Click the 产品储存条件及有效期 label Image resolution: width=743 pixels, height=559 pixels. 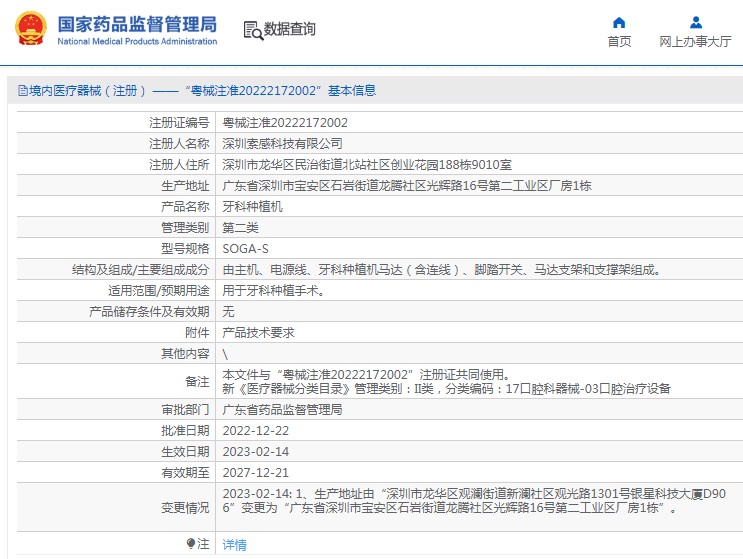[149, 311]
